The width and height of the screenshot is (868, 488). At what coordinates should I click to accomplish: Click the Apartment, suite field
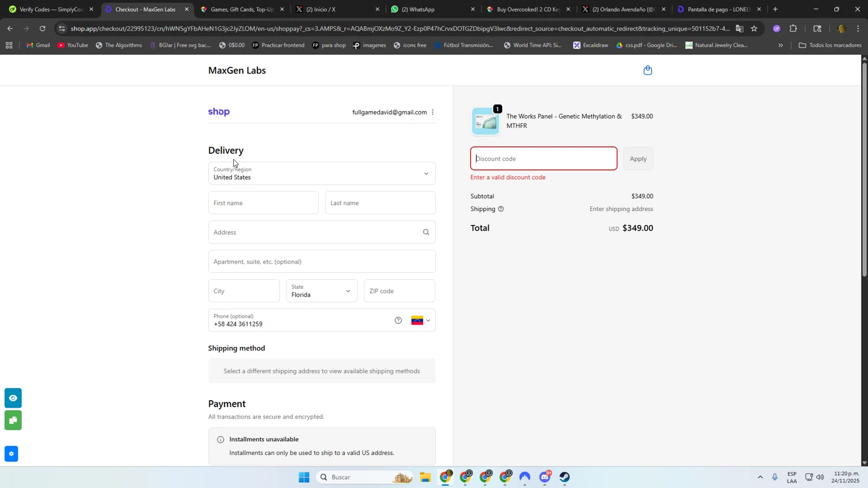(322, 262)
